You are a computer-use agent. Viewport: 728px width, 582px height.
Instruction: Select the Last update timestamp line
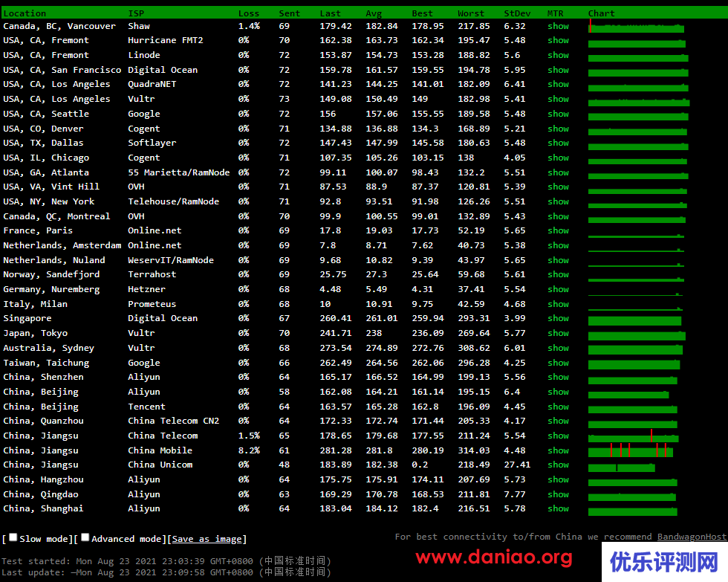point(166,572)
